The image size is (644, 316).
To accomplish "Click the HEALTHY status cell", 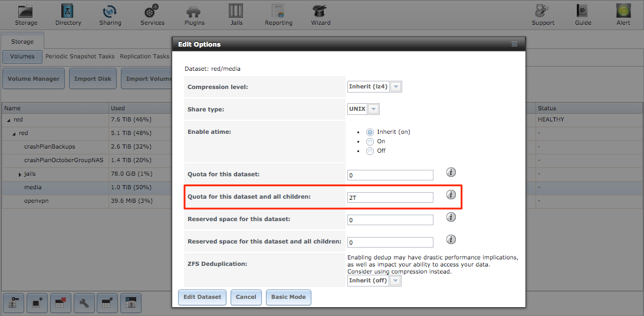I will pyautogui.click(x=550, y=120).
